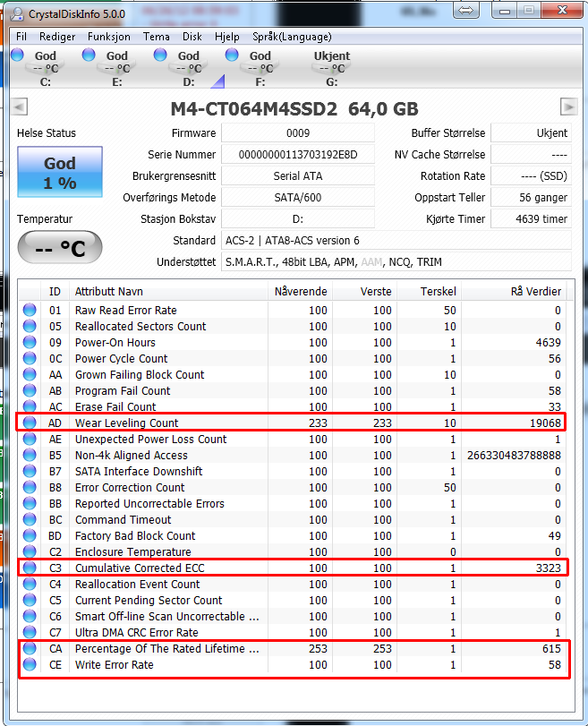The width and height of the screenshot is (588, 726).
Task: Click the Terskel column header
Action: (430, 291)
